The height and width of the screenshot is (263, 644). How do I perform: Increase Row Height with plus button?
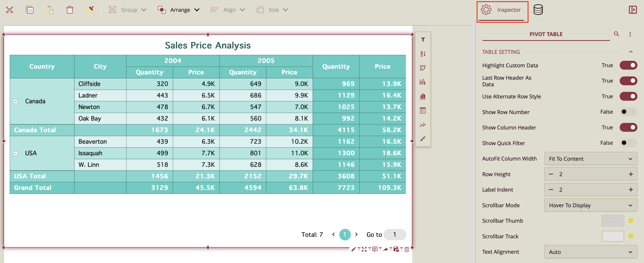[631, 174]
